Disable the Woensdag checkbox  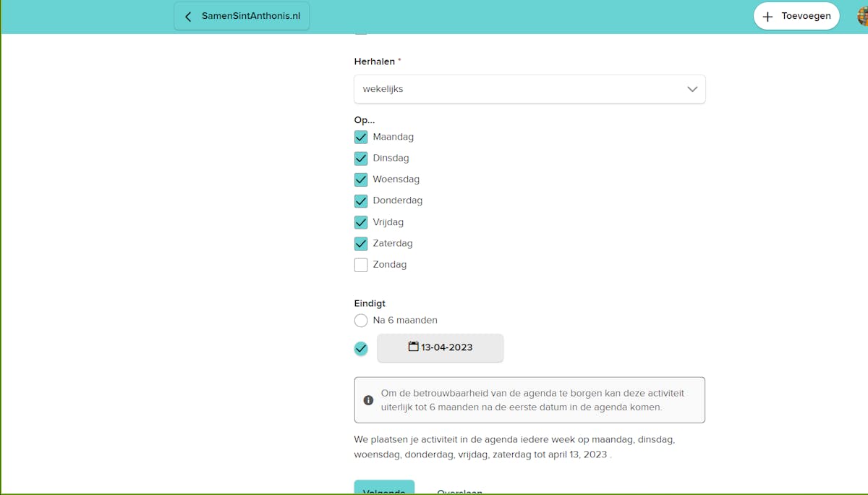pos(361,179)
